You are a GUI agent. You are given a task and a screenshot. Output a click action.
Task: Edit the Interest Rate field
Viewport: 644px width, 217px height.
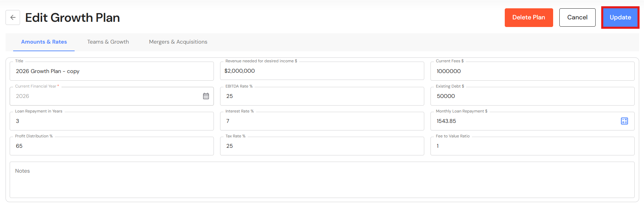[322, 121]
